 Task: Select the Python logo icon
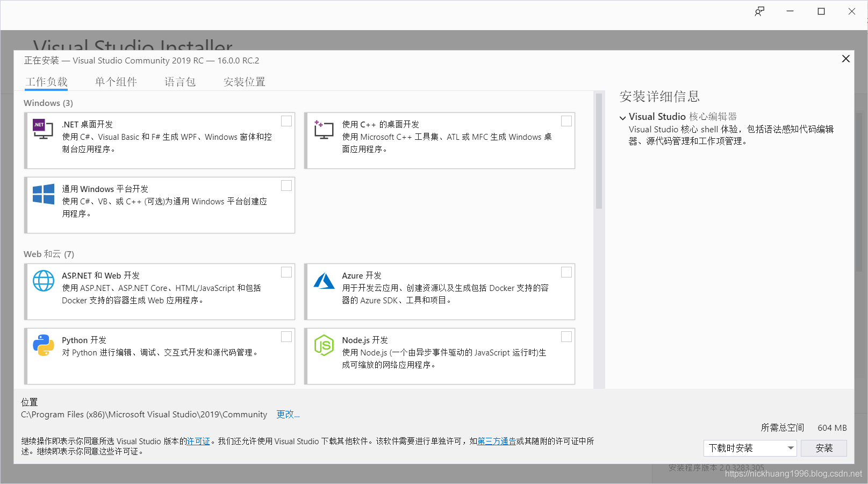pos(44,345)
